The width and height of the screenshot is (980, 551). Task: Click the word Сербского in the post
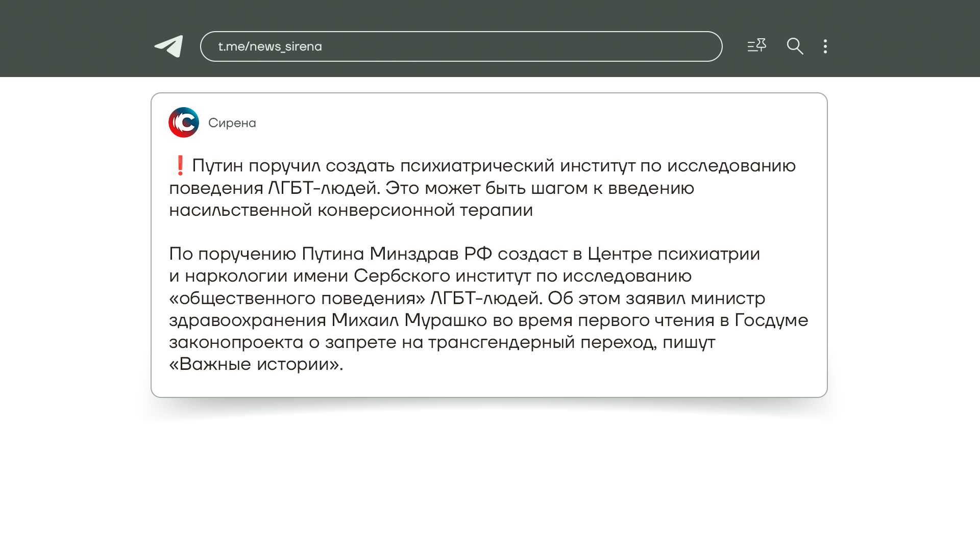point(401,276)
